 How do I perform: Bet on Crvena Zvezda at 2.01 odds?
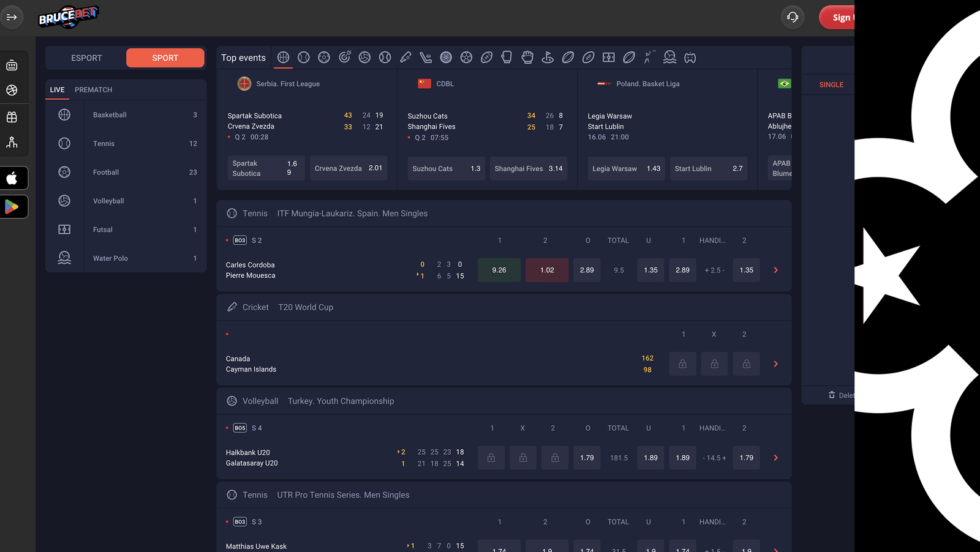click(348, 168)
